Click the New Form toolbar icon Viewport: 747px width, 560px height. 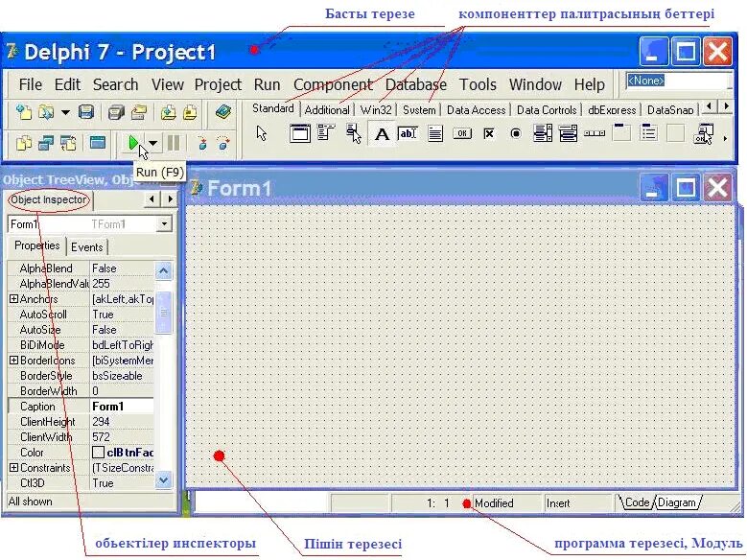(x=98, y=143)
